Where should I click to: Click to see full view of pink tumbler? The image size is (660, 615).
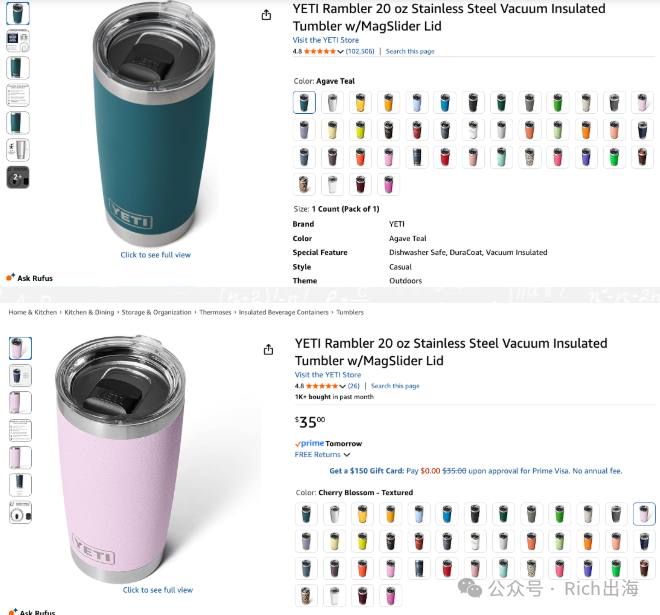click(158, 590)
